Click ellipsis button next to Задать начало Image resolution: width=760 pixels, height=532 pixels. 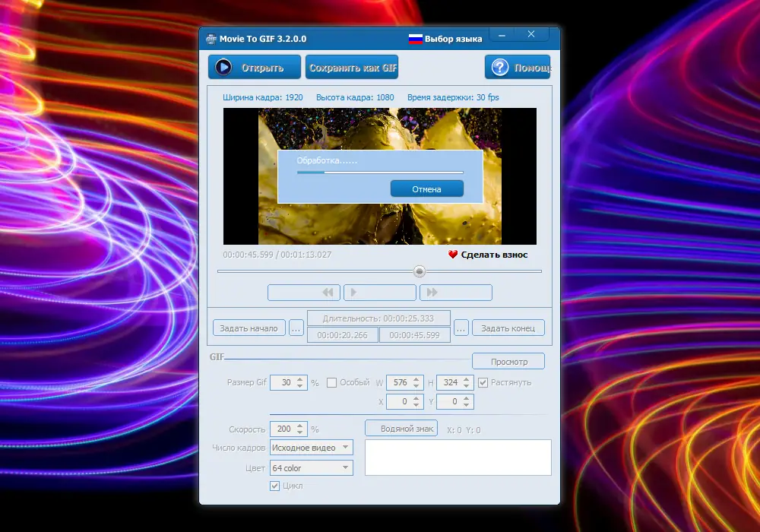click(296, 328)
